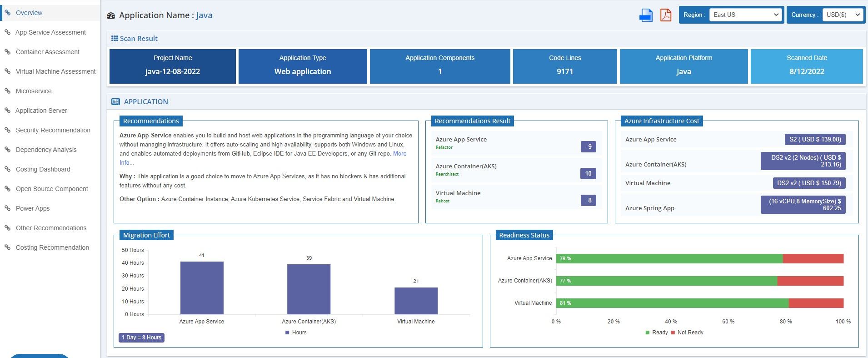The width and height of the screenshot is (868, 358).
Task: Open App Service Assessment in sidebar
Action: pos(50,32)
